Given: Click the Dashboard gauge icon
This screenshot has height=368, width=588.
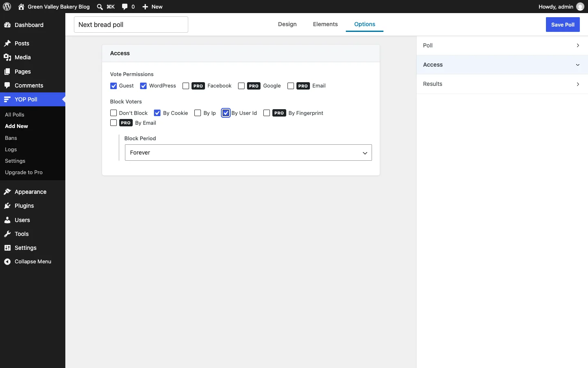Looking at the screenshot, I should coord(7,25).
